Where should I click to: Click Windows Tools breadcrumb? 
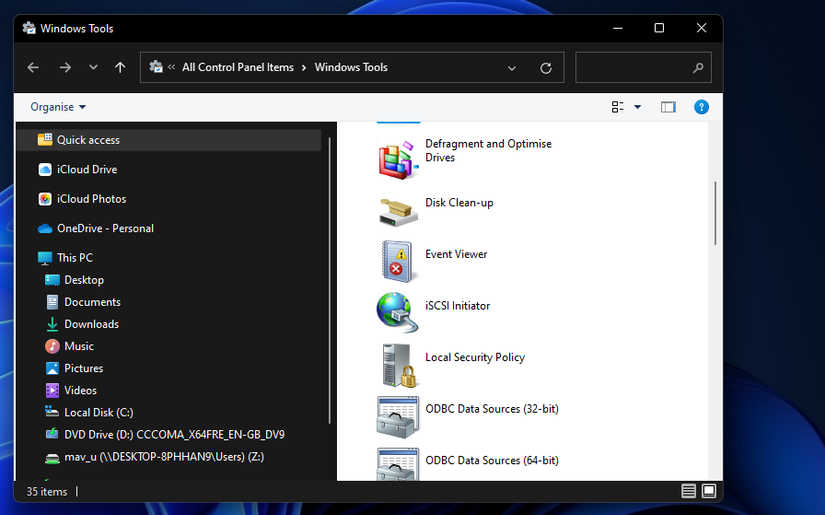[351, 67]
